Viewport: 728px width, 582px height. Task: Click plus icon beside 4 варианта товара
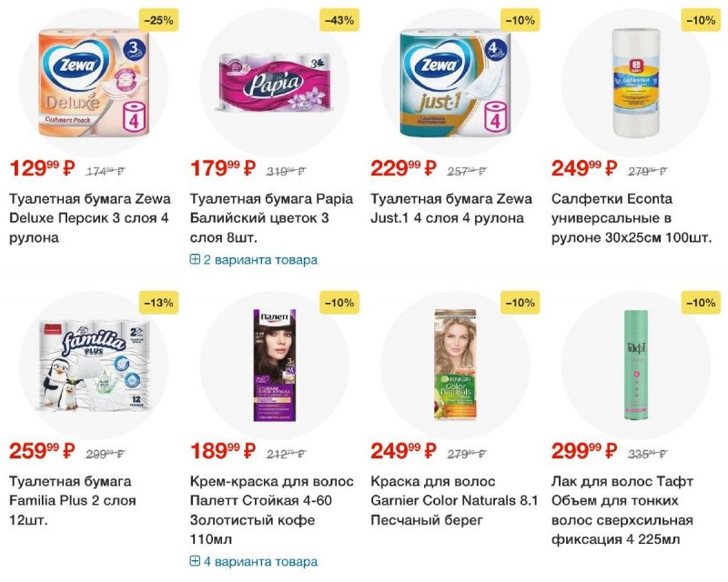(x=195, y=561)
